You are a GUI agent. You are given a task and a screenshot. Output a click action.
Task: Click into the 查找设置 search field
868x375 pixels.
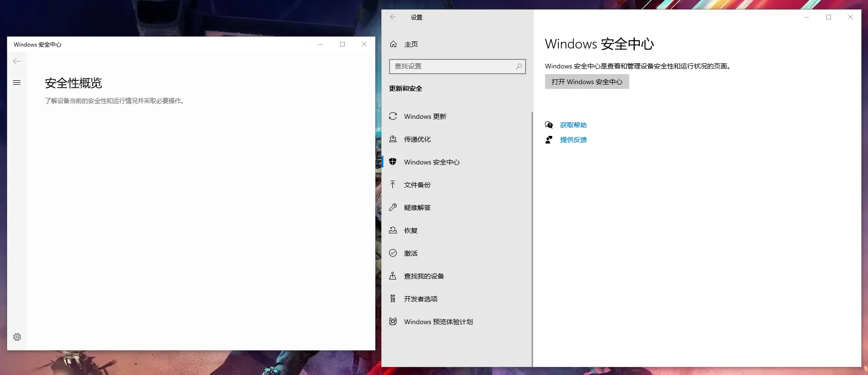pyautogui.click(x=452, y=67)
